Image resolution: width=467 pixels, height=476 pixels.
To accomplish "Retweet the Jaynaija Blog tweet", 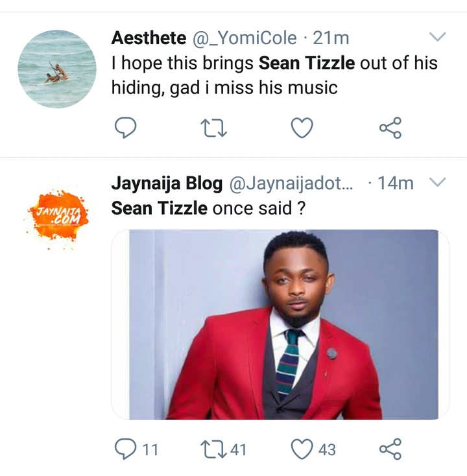I will click(214, 449).
